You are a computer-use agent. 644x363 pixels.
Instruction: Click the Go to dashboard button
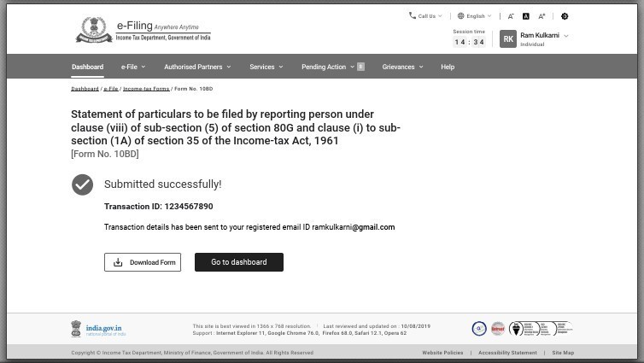(x=239, y=262)
